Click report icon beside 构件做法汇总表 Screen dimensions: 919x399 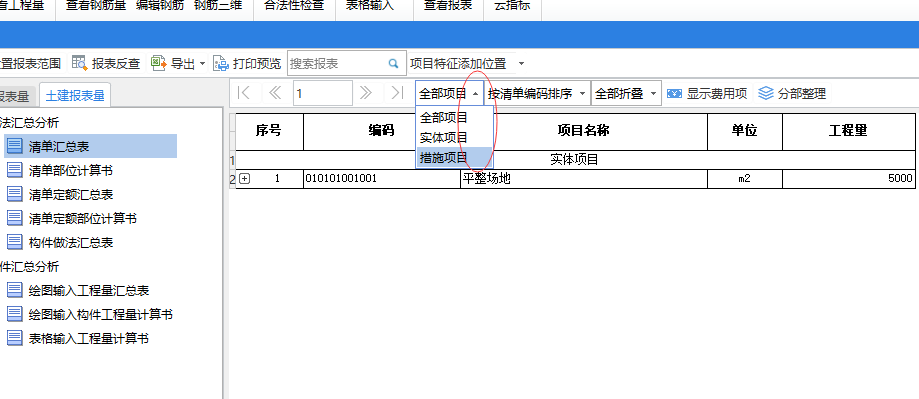tap(15, 242)
